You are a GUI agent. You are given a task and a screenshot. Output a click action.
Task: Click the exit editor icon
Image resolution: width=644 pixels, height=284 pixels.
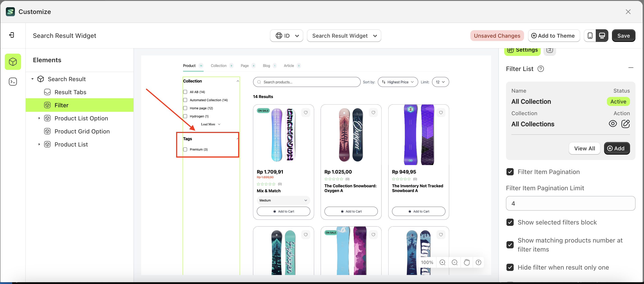(x=12, y=35)
